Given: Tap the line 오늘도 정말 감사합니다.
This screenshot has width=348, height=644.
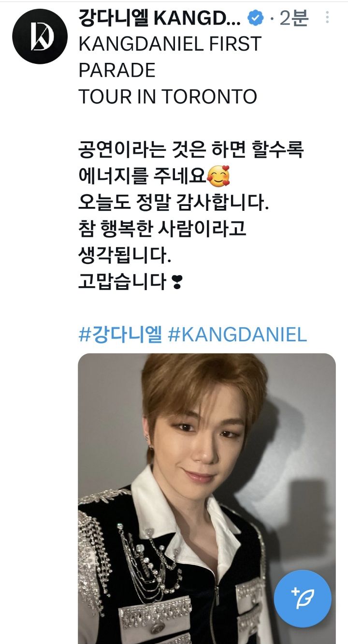Looking at the screenshot, I should pos(173,203).
